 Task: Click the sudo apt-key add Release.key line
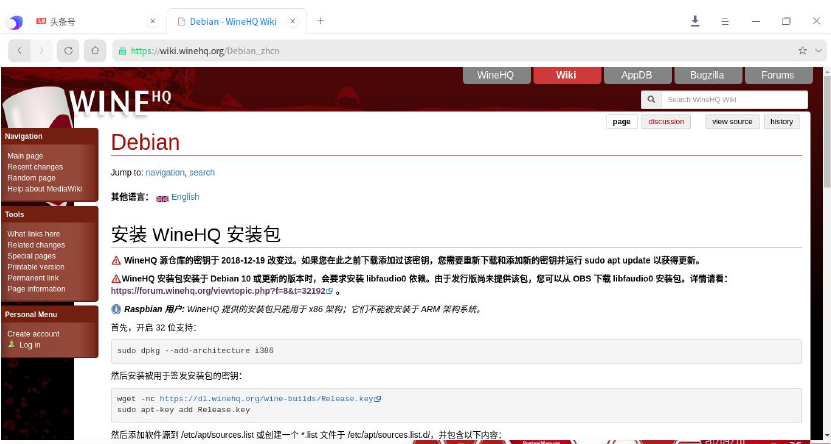click(183, 410)
